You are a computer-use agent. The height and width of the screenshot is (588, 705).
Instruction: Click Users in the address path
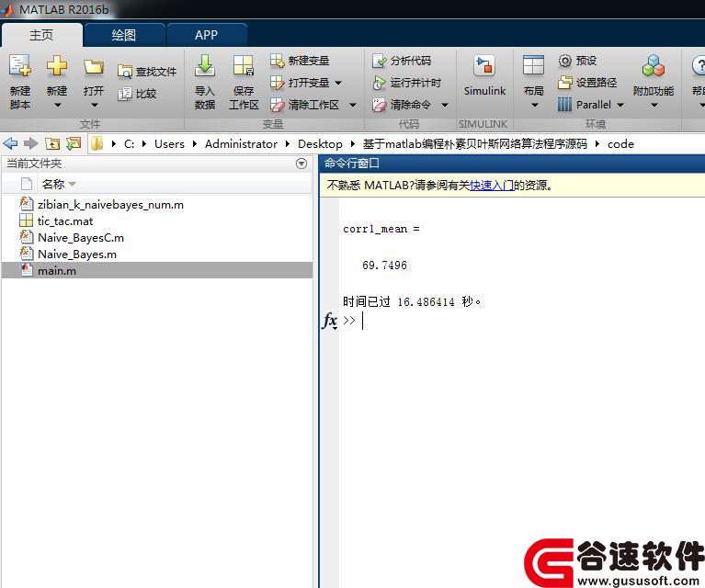[169, 144]
